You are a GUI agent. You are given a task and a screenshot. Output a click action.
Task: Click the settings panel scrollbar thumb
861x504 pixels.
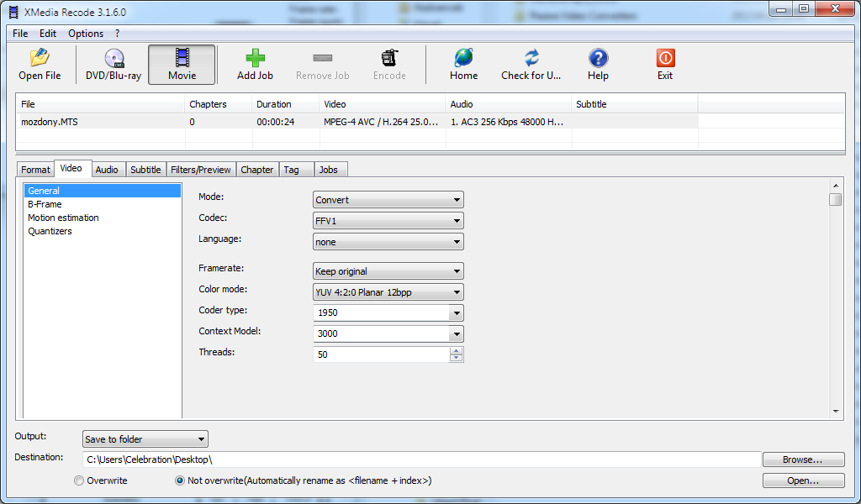pyautogui.click(x=836, y=199)
